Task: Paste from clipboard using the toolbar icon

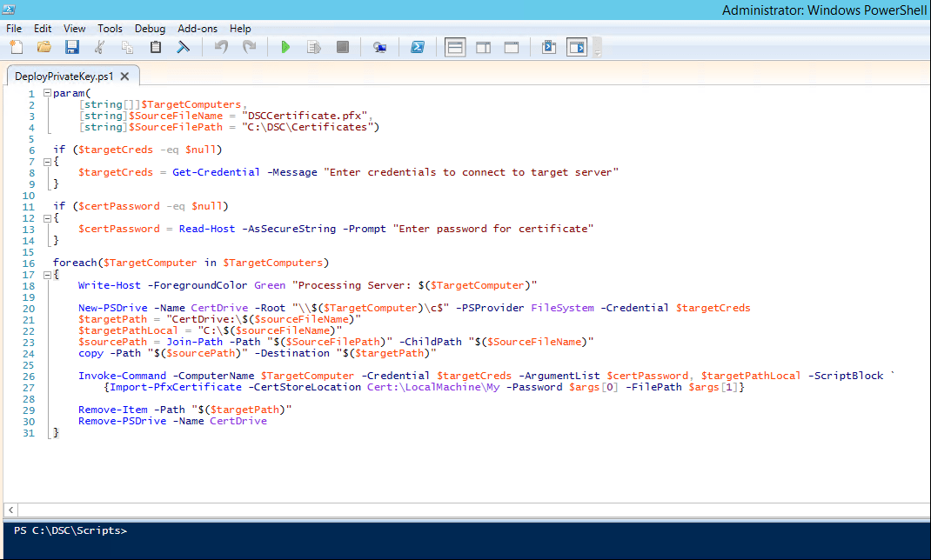Action: [156, 47]
